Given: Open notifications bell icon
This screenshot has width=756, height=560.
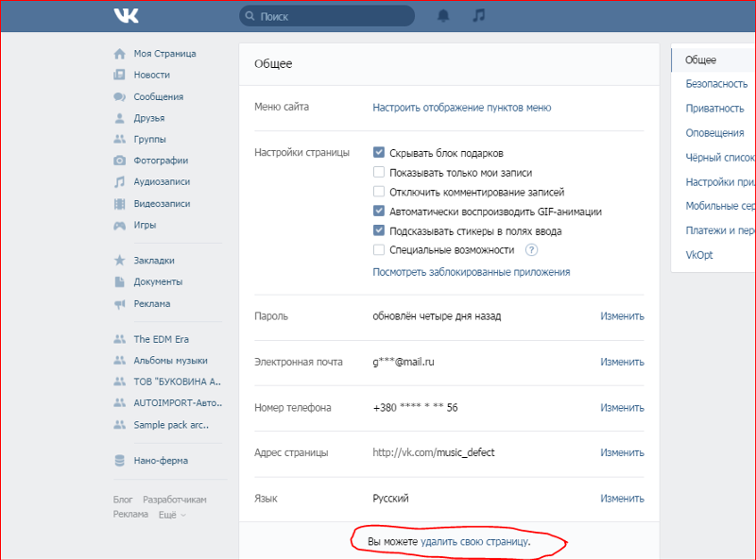Looking at the screenshot, I should tap(443, 16).
